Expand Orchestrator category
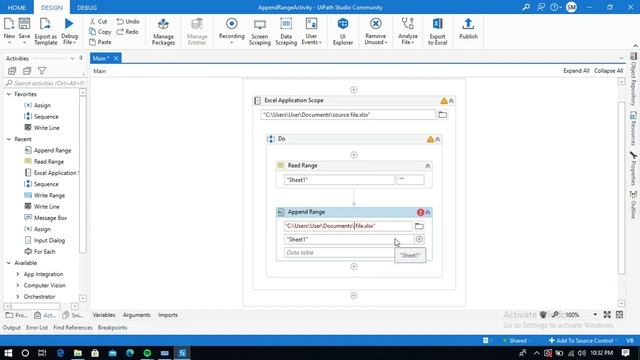 click(x=18, y=297)
